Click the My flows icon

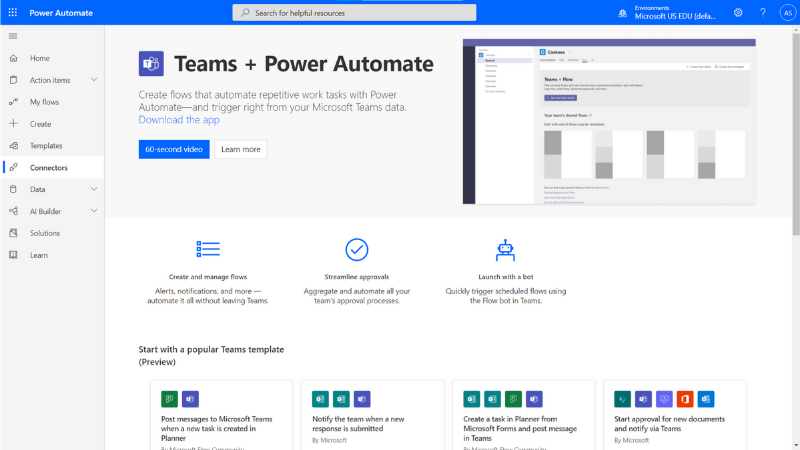point(14,102)
